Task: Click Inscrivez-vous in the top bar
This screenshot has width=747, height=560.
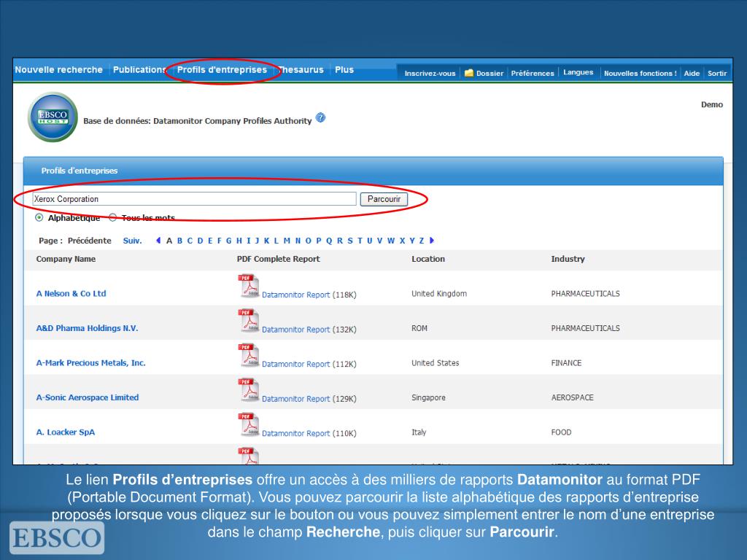Action: coord(430,74)
